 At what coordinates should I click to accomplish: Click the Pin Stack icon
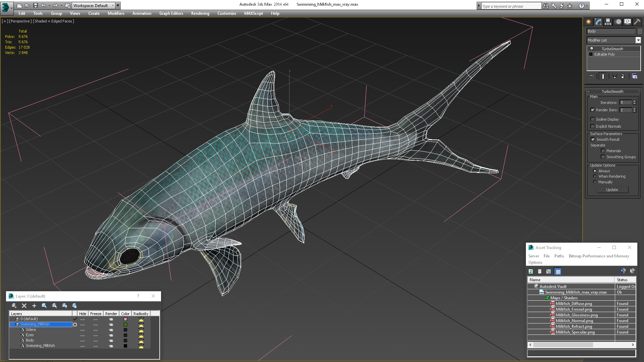(591, 76)
